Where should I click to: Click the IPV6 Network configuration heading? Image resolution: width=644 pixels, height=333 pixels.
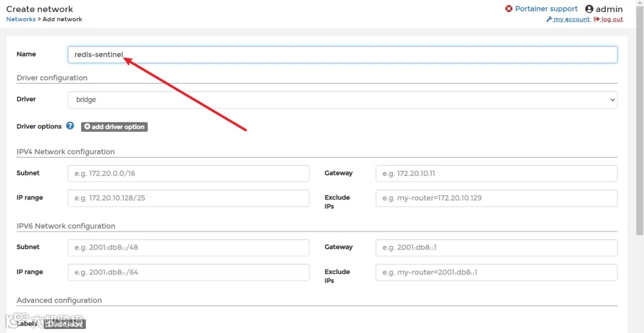tap(66, 226)
